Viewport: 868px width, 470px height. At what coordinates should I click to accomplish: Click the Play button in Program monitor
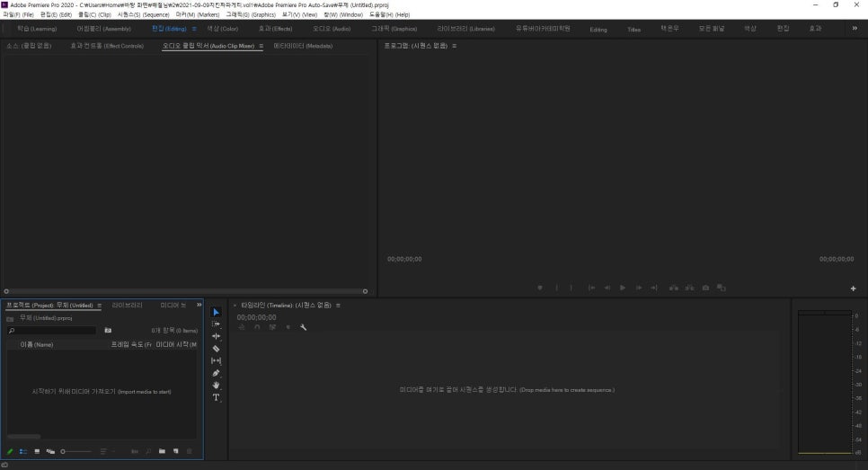coord(623,288)
